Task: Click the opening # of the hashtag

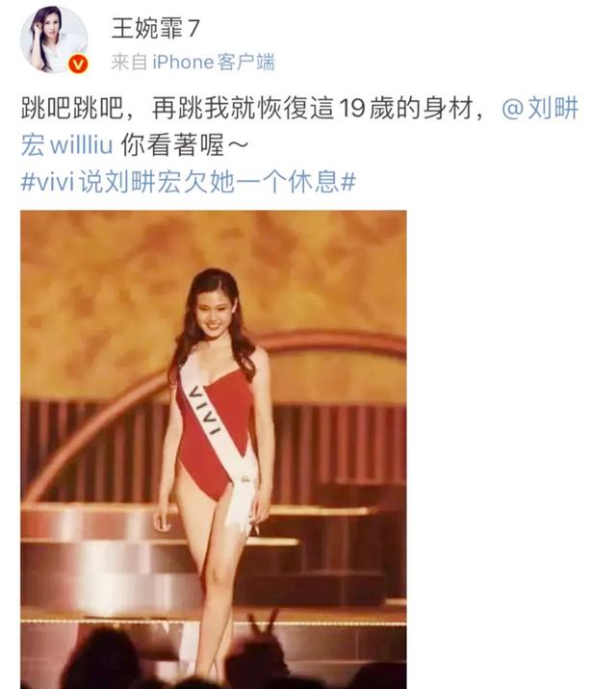Action: coord(28,182)
